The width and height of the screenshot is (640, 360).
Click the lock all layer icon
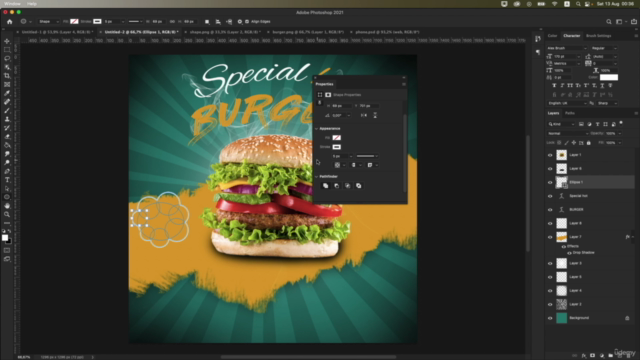pyautogui.click(x=589, y=143)
